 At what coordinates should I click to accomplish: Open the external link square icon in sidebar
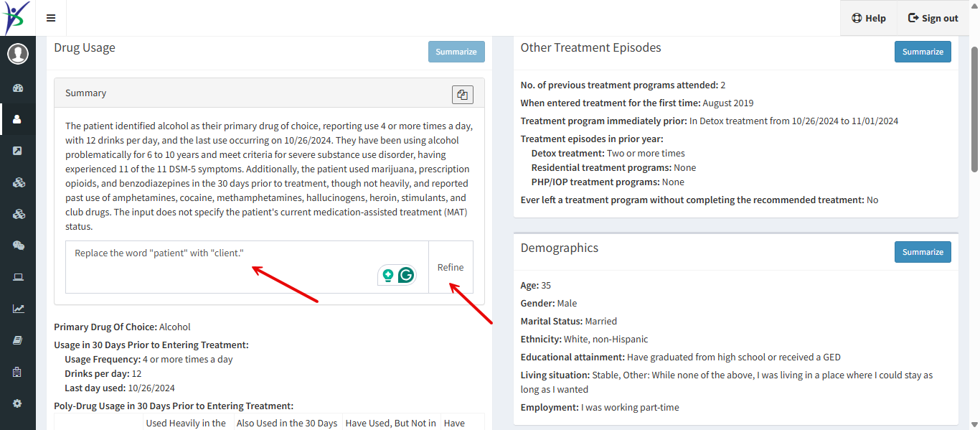(18, 151)
